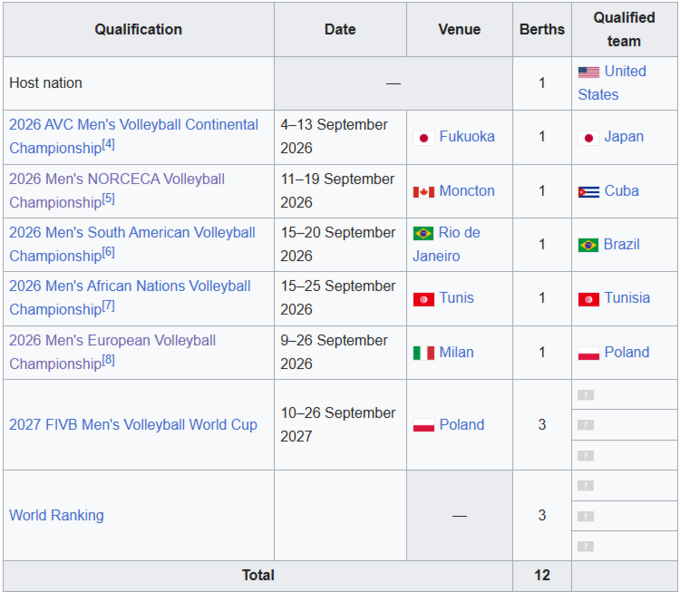Follow citation reference [5]

click(x=108, y=199)
